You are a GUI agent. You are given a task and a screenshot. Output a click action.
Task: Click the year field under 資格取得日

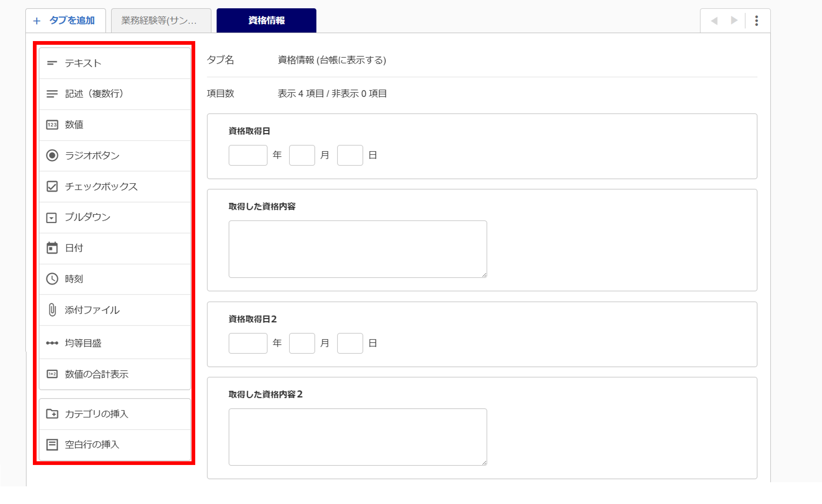click(x=248, y=155)
